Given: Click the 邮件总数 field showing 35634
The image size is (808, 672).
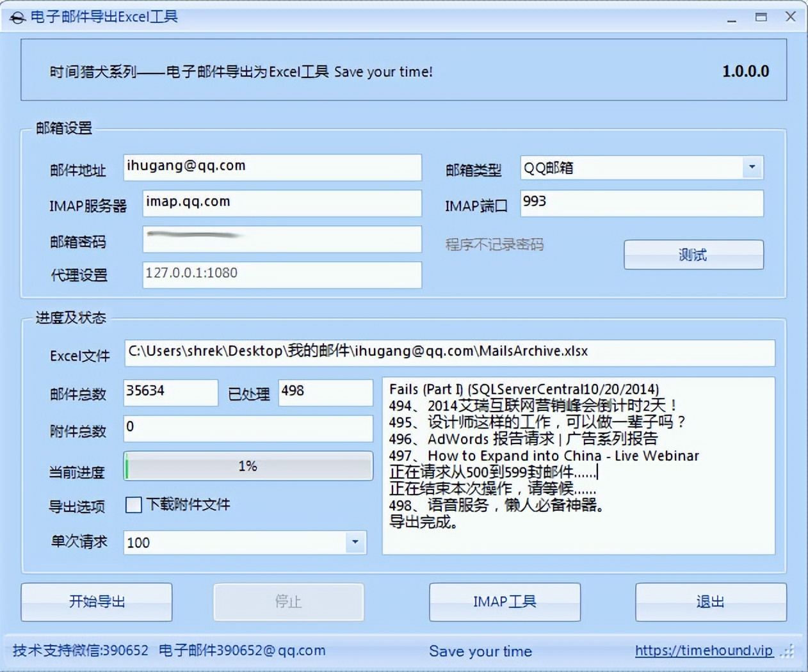Looking at the screenshot, I should (x=170, y=392).
